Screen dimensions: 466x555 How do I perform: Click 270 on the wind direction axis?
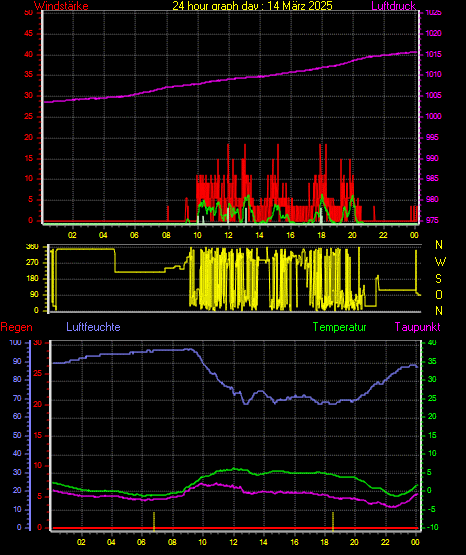pyautogui.click(x=32, y=263)
